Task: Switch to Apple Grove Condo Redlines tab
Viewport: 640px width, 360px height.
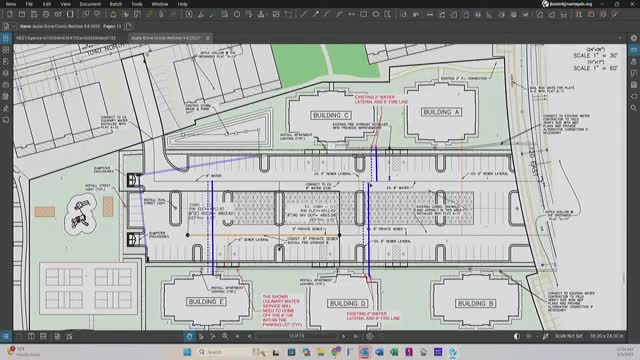Action: click(165, 38)
